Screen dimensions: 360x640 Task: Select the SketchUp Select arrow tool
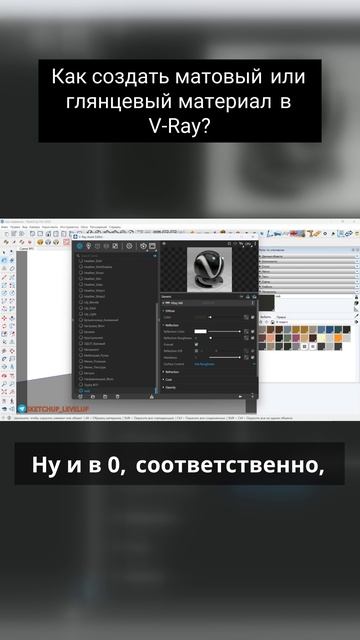tap(4, 252)
